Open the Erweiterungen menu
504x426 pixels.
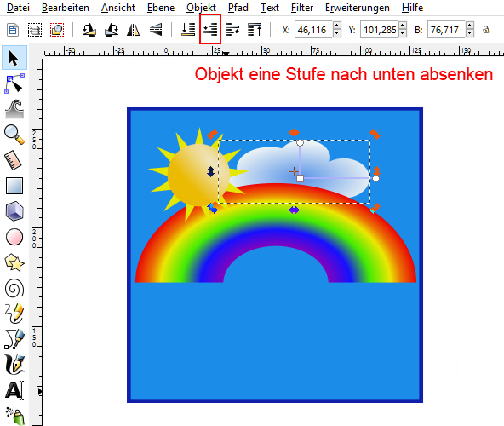coord(357,8)
